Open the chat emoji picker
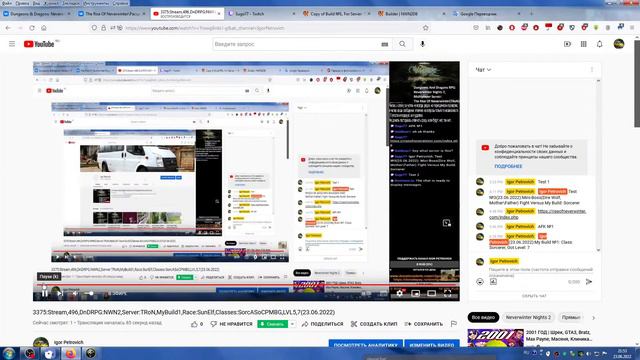Image resolution: width=640 pixels, height=360 pixels. coord(480,282)
